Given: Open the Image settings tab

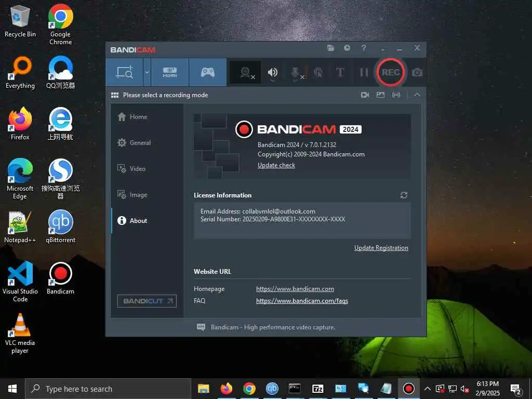Looking at the screenshot, I should click(147, 195).
